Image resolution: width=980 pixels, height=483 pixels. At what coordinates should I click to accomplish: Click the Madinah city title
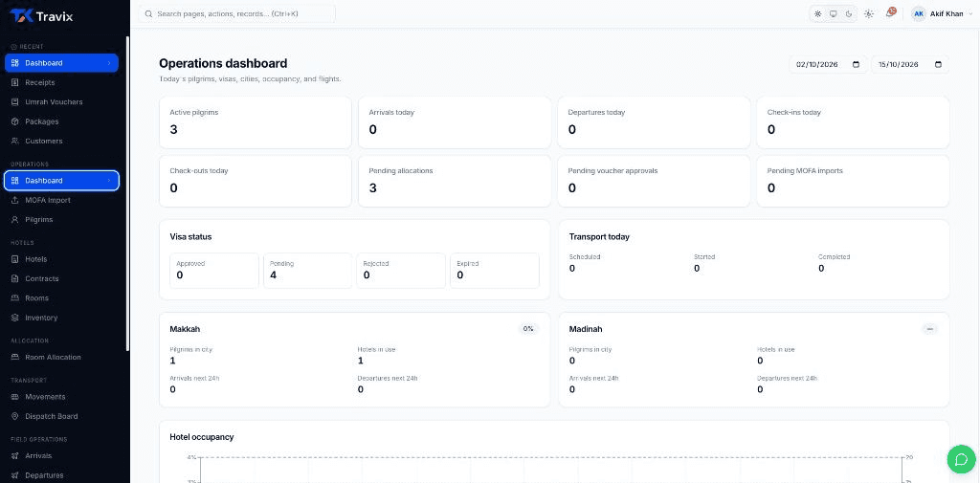pos(586,329)
